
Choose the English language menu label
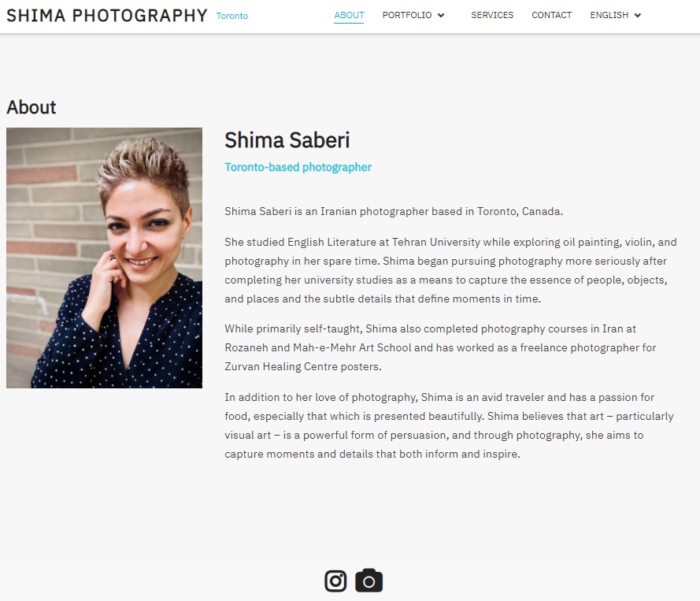609,15
